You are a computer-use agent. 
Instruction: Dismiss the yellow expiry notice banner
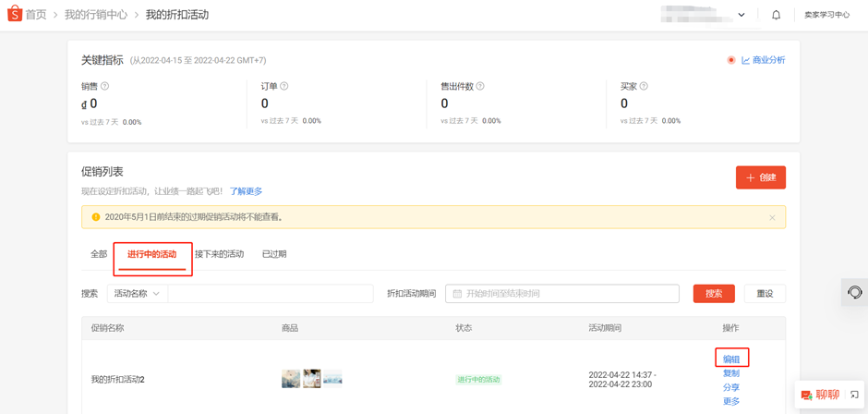click(772, 217)
